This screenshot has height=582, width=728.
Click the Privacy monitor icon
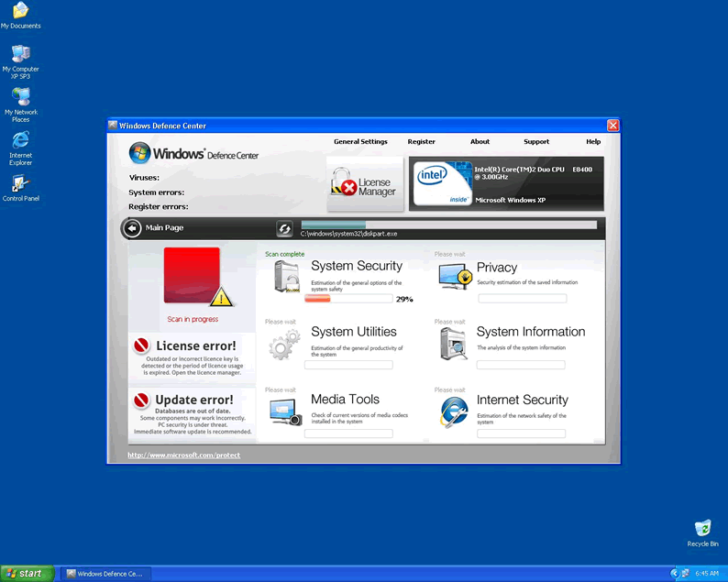pos(455,276)
